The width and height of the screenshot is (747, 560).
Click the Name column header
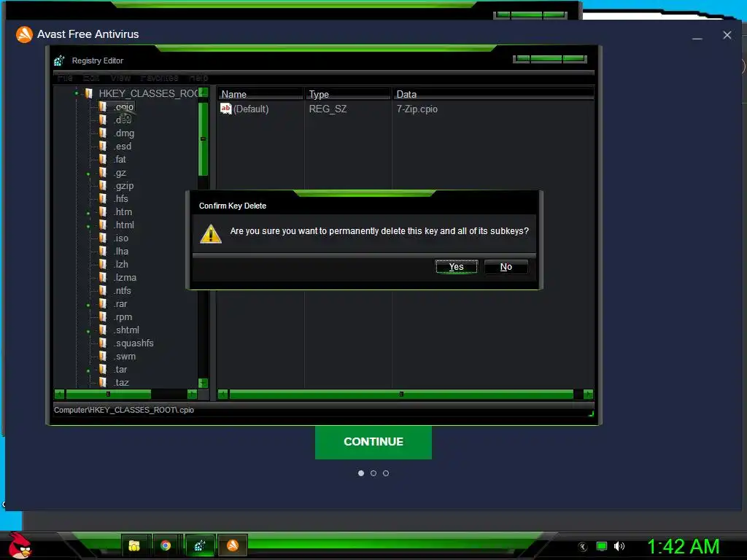point(260,94)
